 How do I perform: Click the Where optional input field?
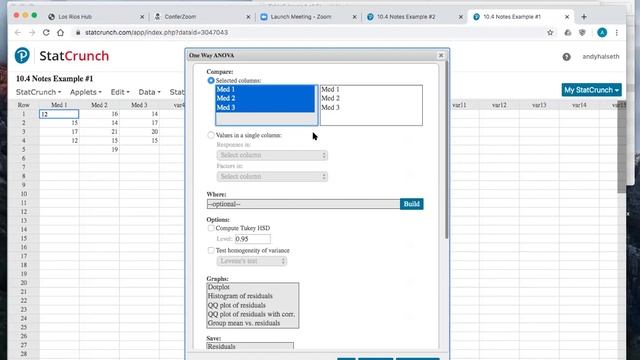303,204
